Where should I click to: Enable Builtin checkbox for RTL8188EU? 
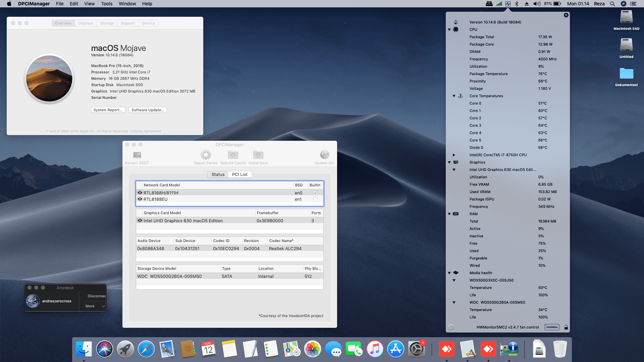pos(315,199)
